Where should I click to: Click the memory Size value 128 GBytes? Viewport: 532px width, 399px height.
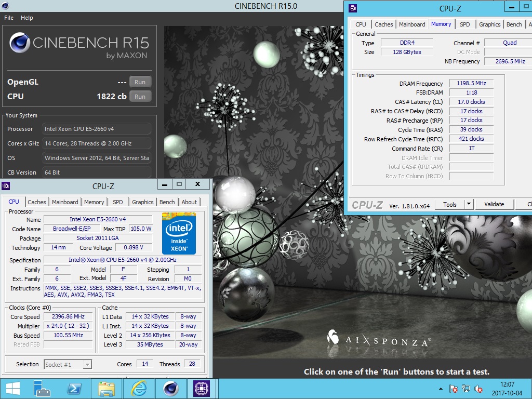pos(407,52)
